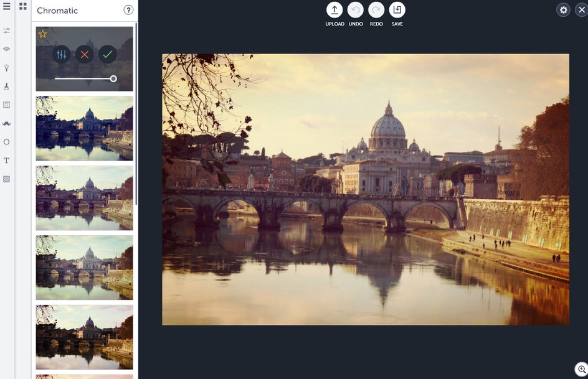Open the grid view of effects
The width and height of the screenshot is (588, 379).
click(x=23, y=6)
